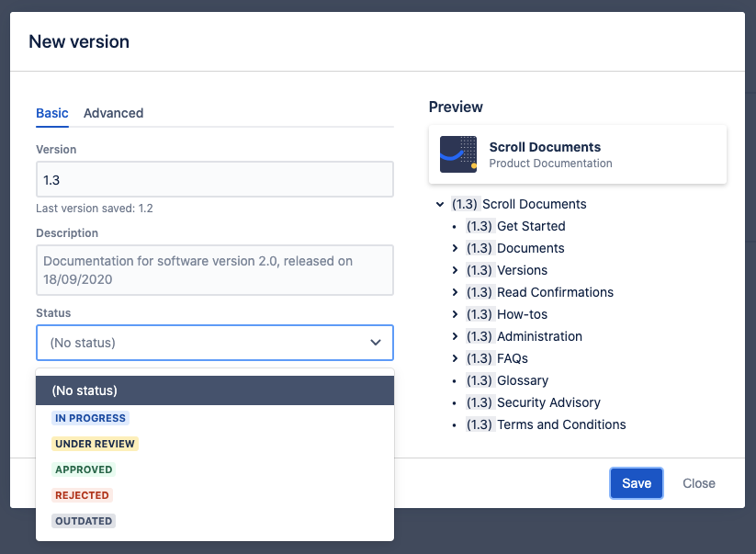Expand the Documents tree node
This screenshot has width=756, height=554.
click(455, 248)
